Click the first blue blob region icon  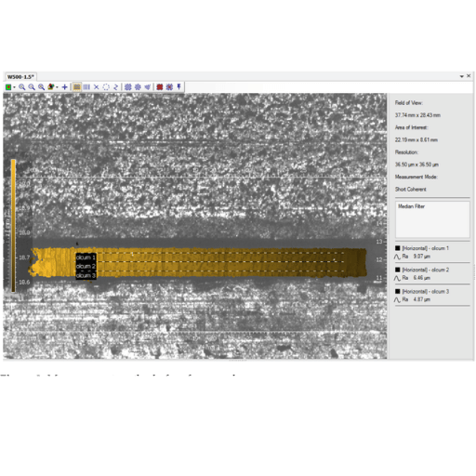128,87
